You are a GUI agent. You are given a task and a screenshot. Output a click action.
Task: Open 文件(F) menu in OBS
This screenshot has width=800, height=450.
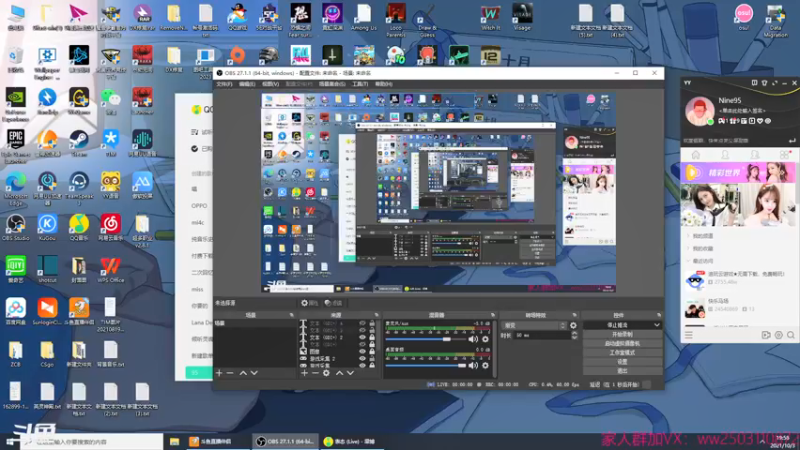(x=224, y=84)
